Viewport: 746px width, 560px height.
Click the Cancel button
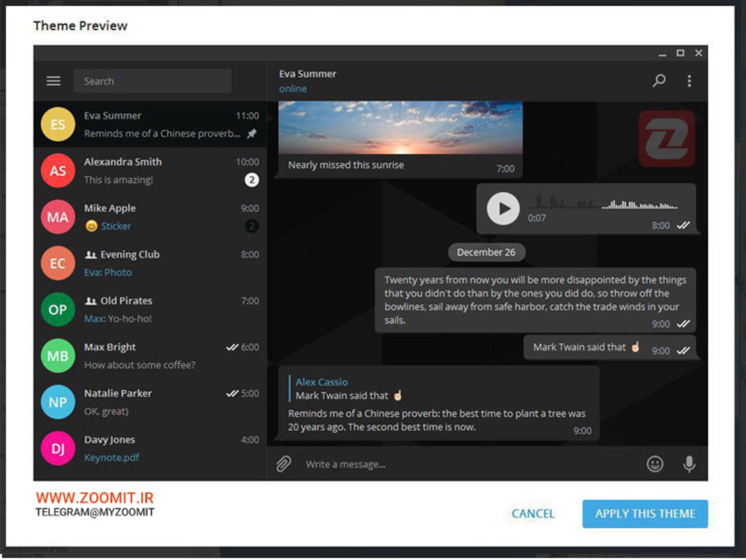point(533,513)
